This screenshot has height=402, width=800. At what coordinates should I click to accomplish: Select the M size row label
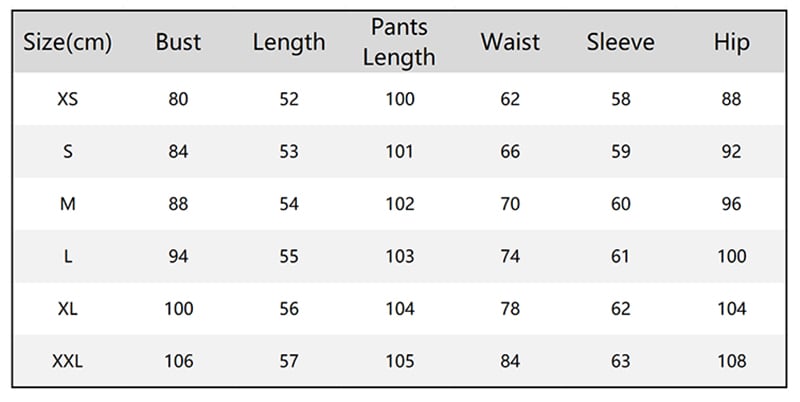coord(67,204)
